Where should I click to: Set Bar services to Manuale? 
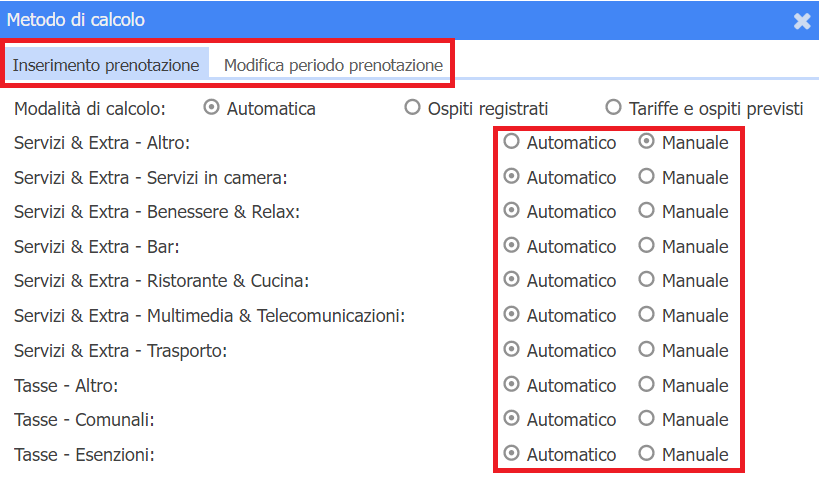pos(646,246)
